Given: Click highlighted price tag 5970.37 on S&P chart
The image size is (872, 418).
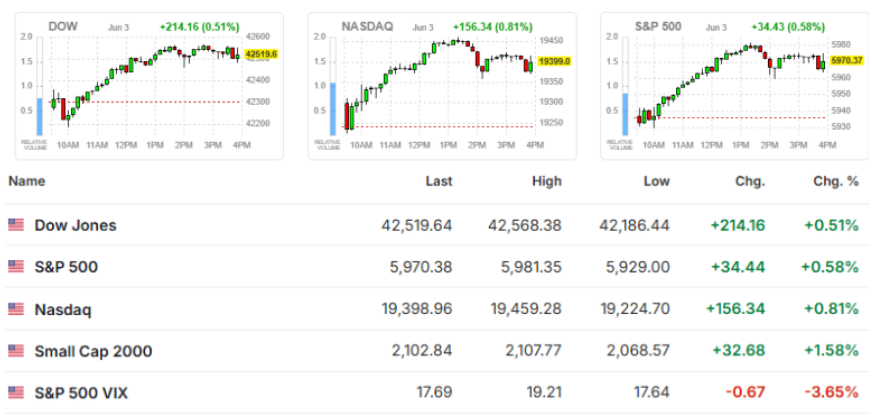Looking at the screenshot, I should [846, 60].
